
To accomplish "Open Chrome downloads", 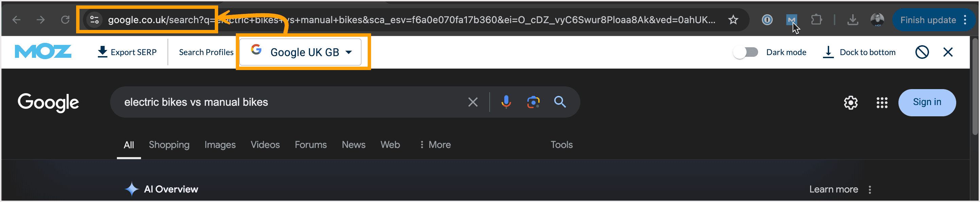I will 853,20.
